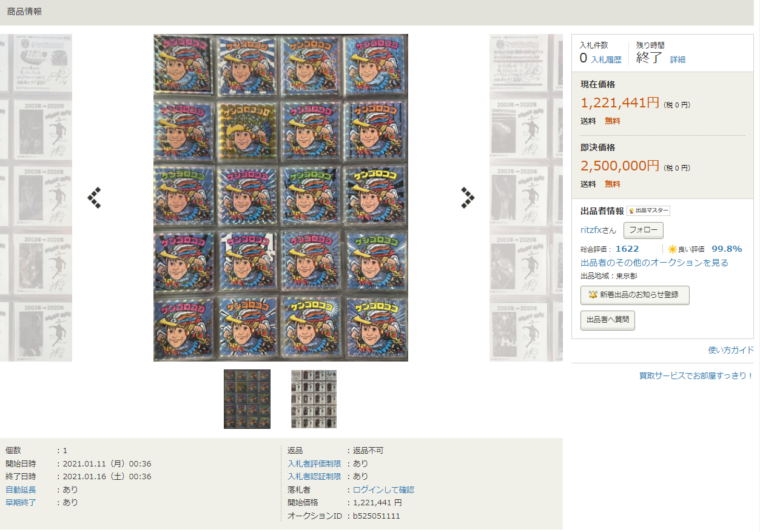Open seller ritzfx profile link
This screenshot has width=760, height=532.
tap(599, 231)
